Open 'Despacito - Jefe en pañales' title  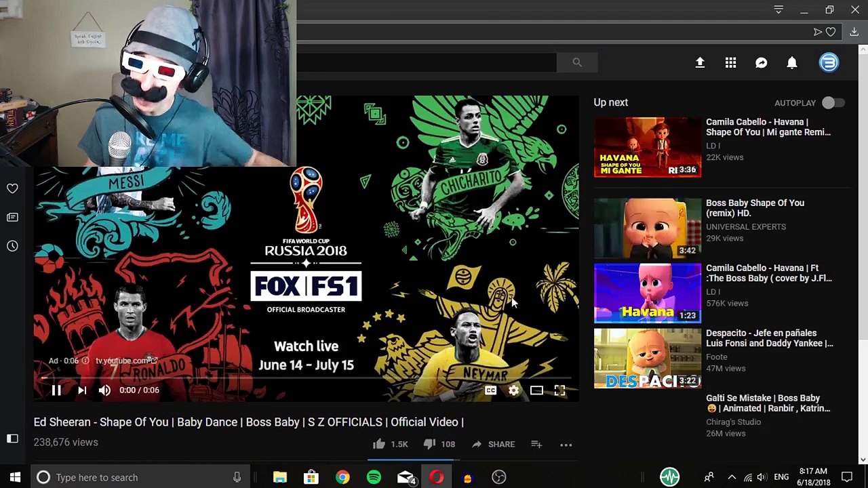point(770,338)
